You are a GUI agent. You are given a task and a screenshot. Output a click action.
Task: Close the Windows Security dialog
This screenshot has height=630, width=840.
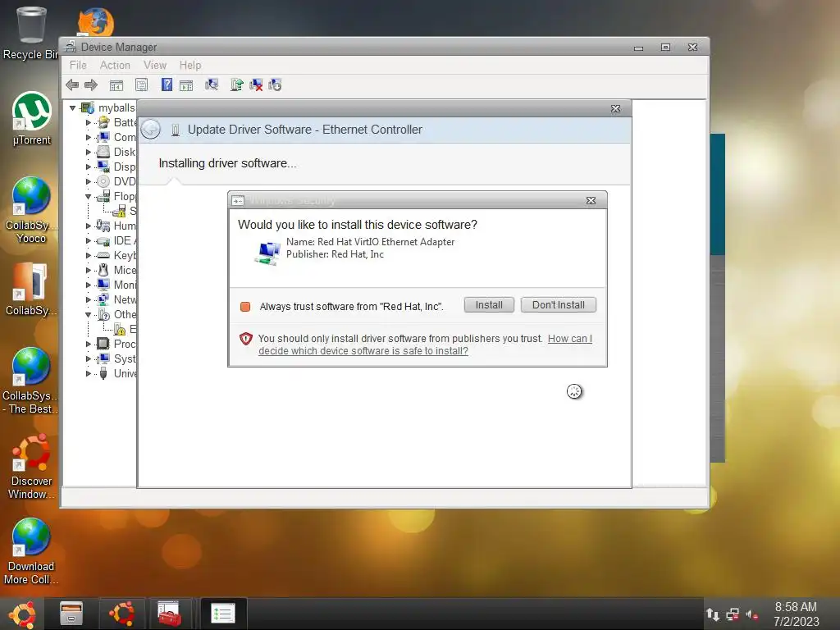(591, 200)
